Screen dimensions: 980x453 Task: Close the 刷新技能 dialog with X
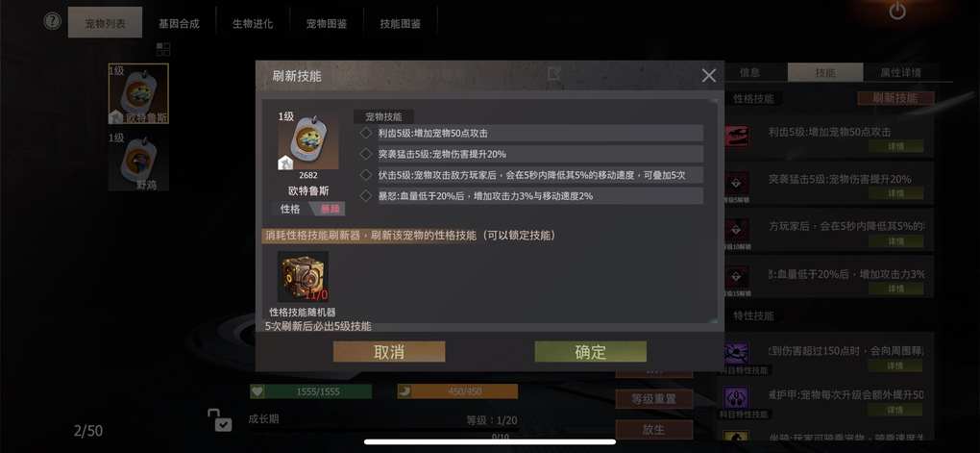coord(709,76)
